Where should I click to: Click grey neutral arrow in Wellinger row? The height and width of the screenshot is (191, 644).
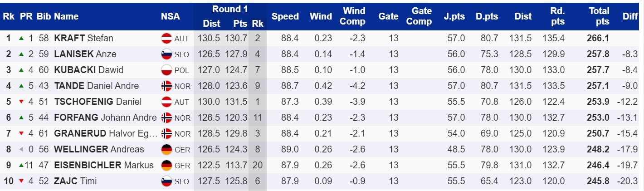click(20, 150)
